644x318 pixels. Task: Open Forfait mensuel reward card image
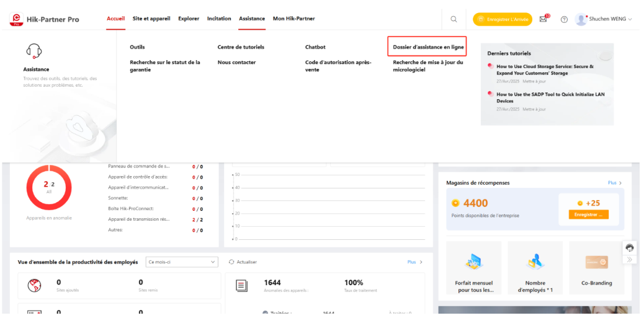tap(473, 262)
